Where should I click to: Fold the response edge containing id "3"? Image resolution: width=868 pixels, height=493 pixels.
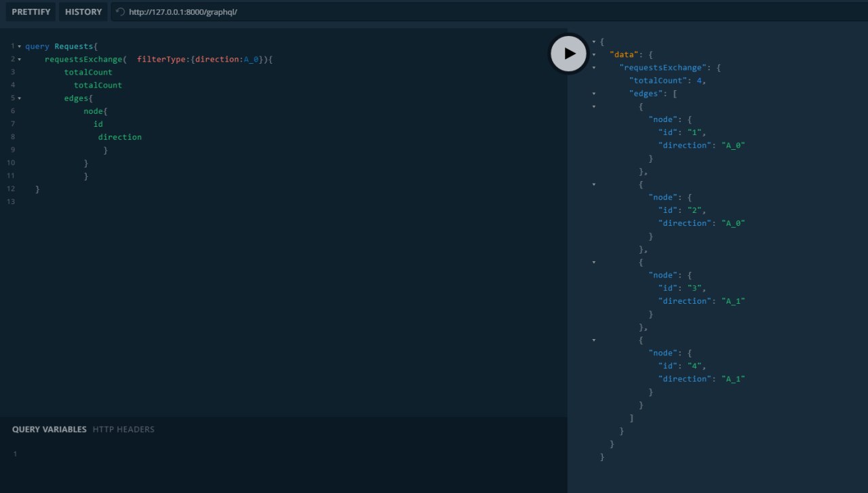tap(594, 261)
